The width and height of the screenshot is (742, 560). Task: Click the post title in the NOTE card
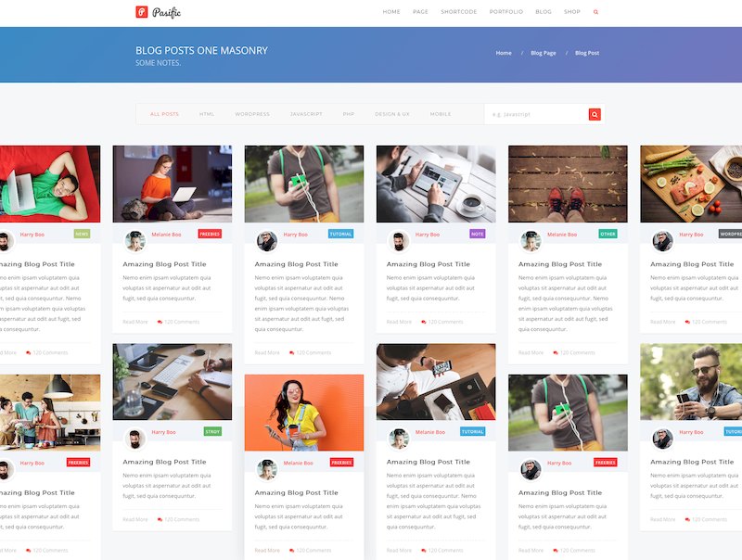[429, 264]
